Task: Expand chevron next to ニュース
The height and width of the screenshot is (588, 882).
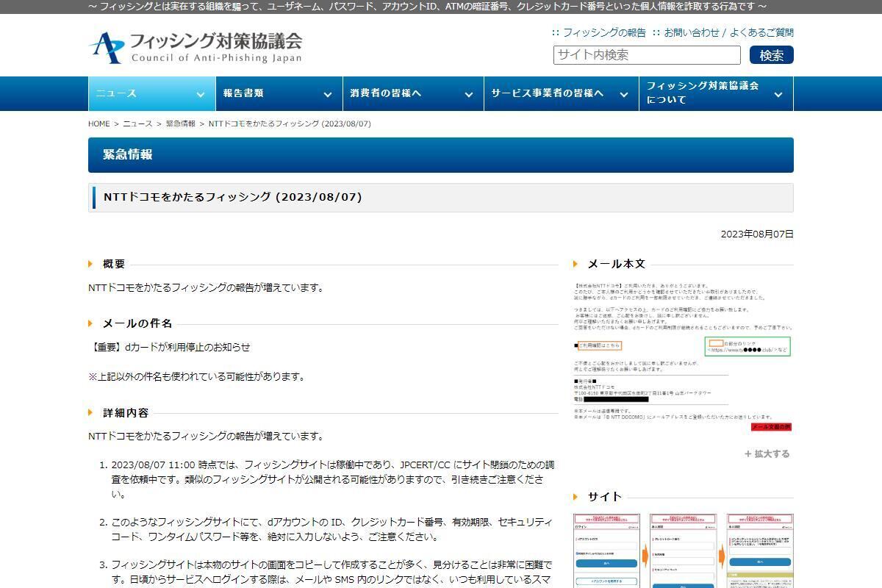Action: (200, 94)
